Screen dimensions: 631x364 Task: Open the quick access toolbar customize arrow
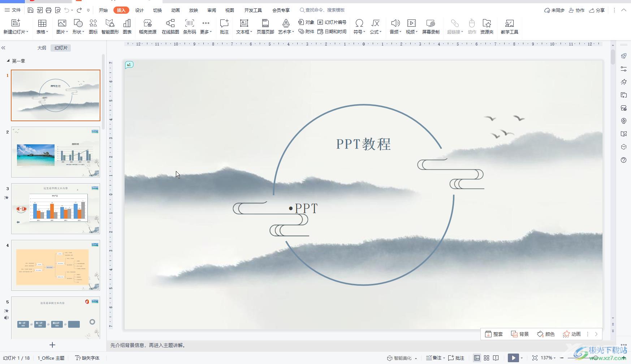(88, 10)
